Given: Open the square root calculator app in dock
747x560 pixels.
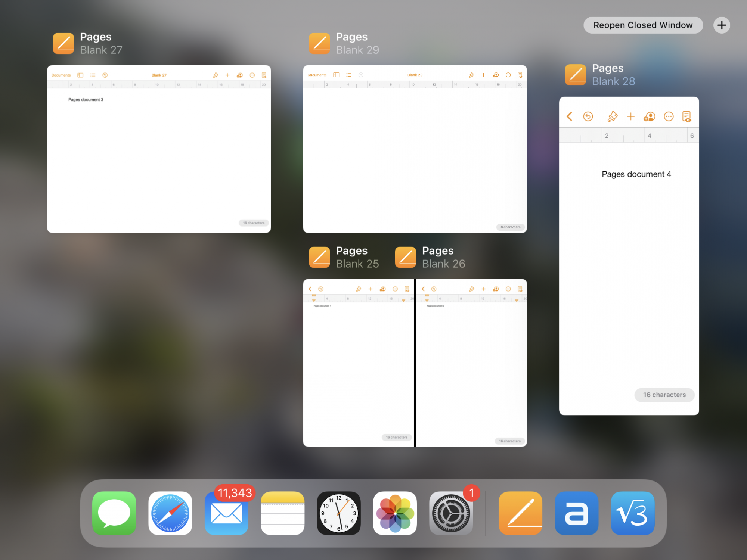Looking at the screenshot, I should click(632, 513).
